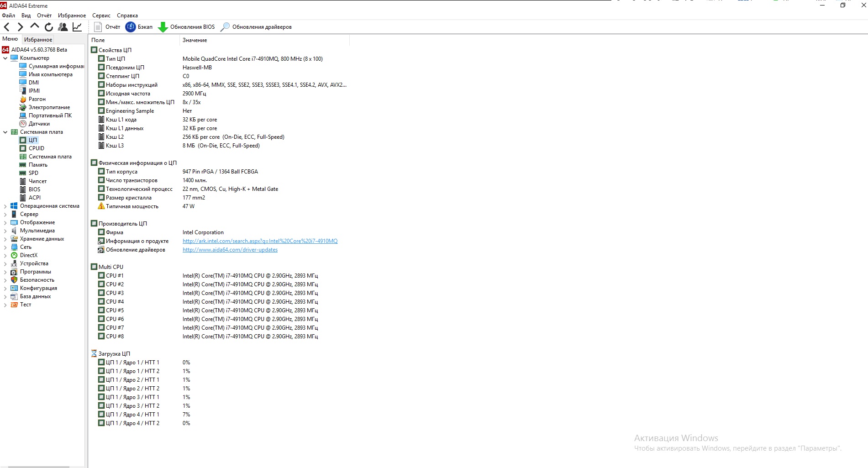Click the Тест benchmark icon in the tree
Image resolution: width=868 pixels, height=468 pixels.
click(14, 305)
